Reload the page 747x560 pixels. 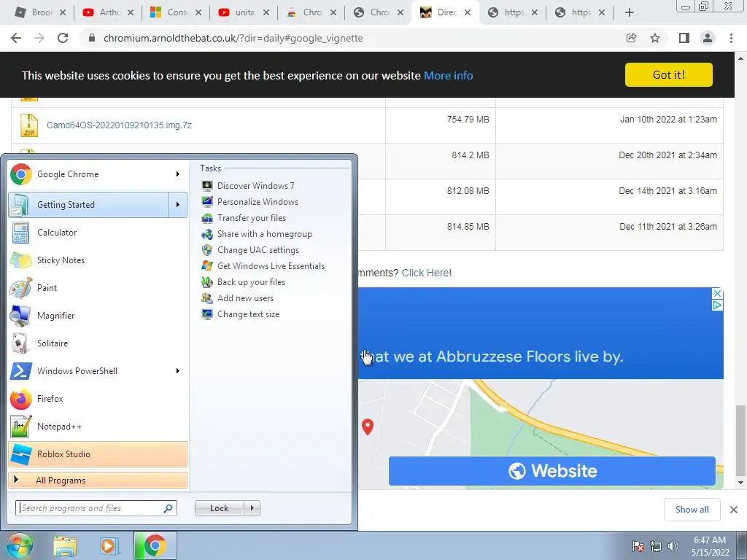coord(63,38)
